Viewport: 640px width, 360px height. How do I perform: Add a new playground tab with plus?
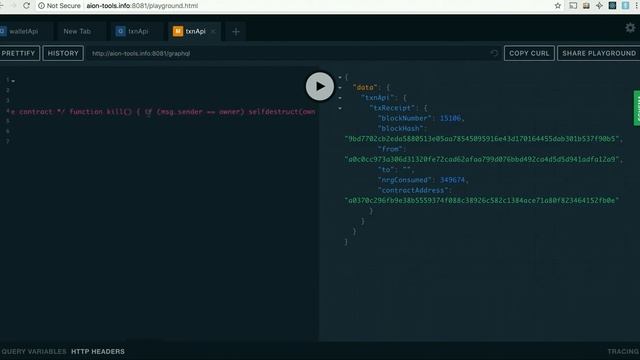click(236, 31)
